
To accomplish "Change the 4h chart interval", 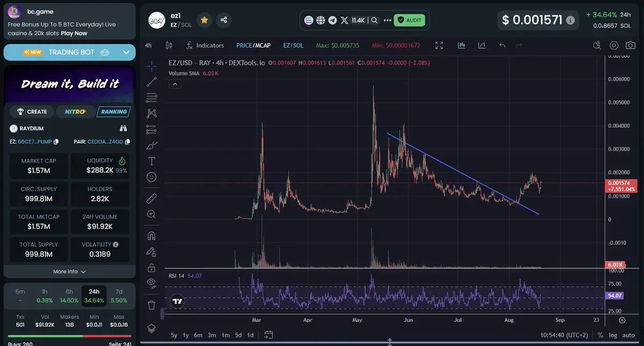I will click(x=148, y=46).
